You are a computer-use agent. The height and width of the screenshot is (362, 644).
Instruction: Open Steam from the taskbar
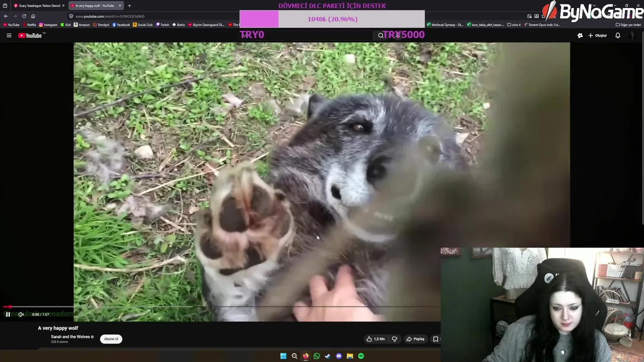[x=328, y=356]
